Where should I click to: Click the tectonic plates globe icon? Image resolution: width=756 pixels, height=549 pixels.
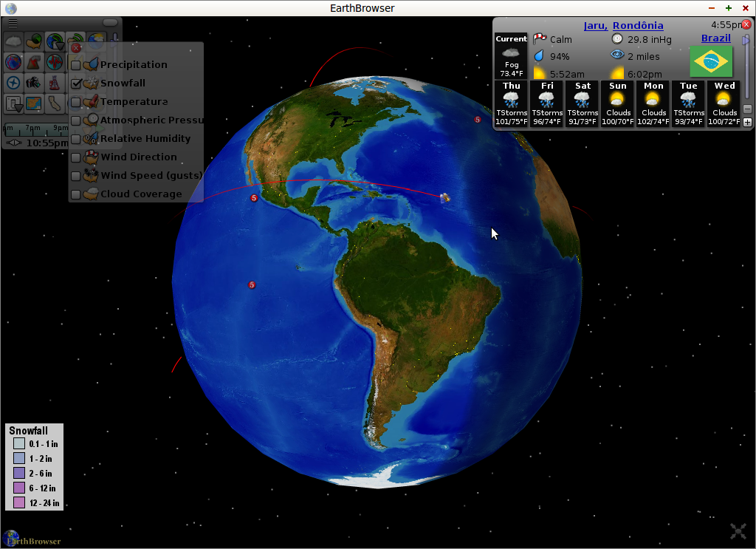pyautogui.click(x=13, y=62)
